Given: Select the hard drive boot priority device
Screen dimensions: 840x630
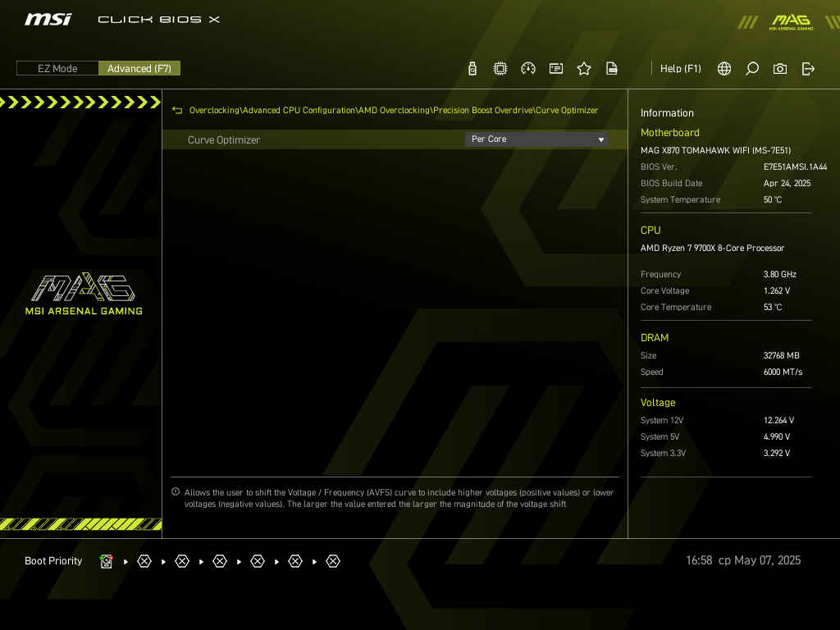Looking at the screenshot, I should click(x=107, y=561).
